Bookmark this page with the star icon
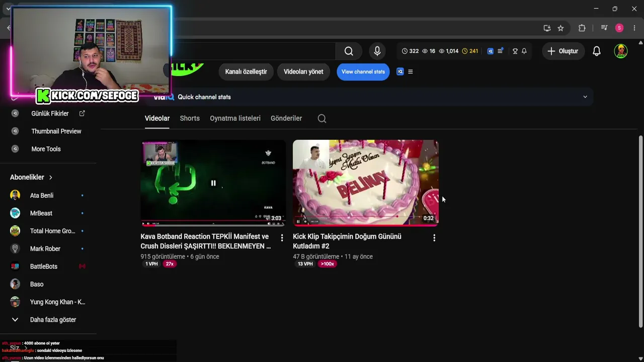The image size is (644, 362). (x=560, y=28)
